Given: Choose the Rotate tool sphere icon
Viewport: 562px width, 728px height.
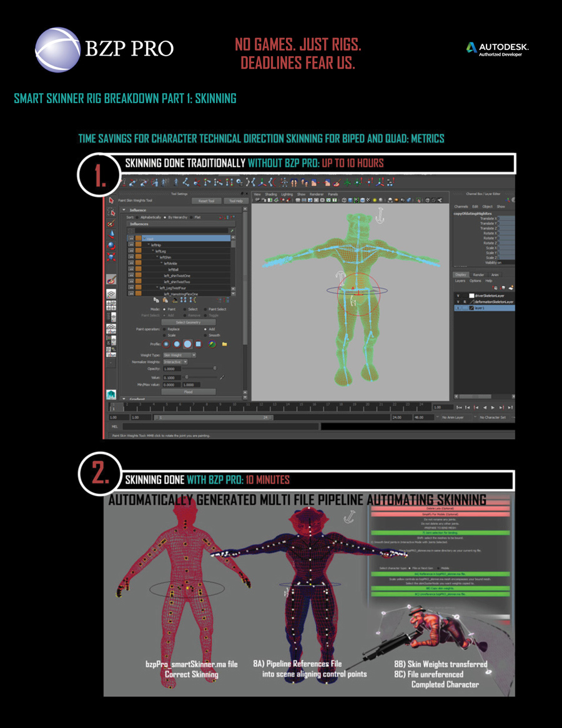Looking at the screenshot, I should (111, 246).
